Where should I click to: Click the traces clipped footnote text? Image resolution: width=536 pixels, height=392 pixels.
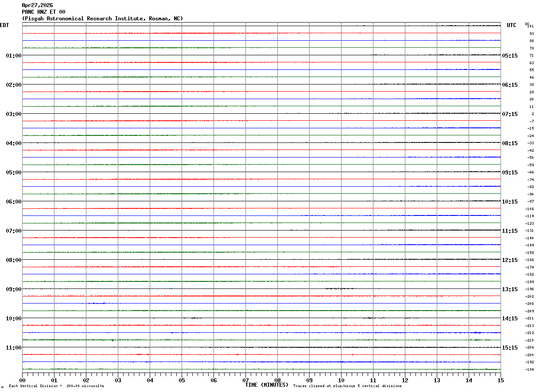pyautogui.click(x=347, y=386)
